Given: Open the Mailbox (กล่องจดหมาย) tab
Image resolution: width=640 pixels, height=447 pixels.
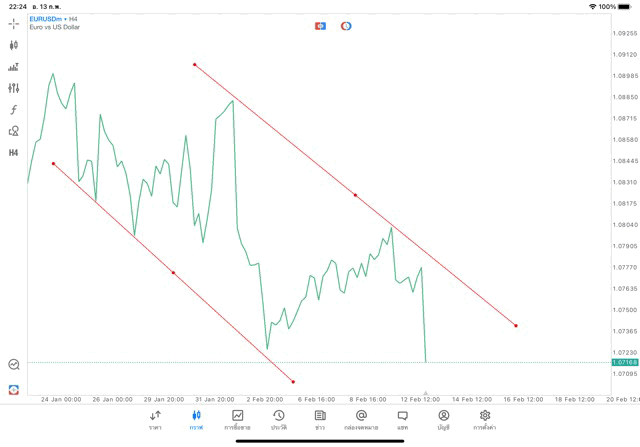Looking at the screenshot, I should pos(361,419).
